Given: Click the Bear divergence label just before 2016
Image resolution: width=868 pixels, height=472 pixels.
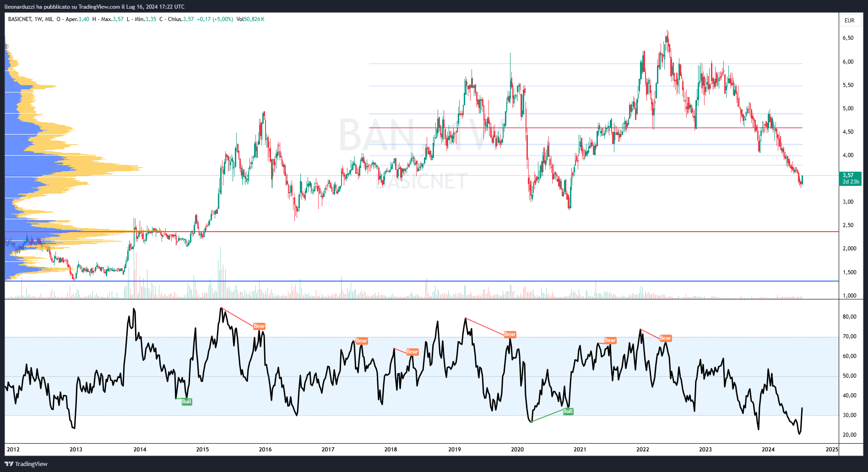Looking at the screenshot, I should [x=260, y=326].
